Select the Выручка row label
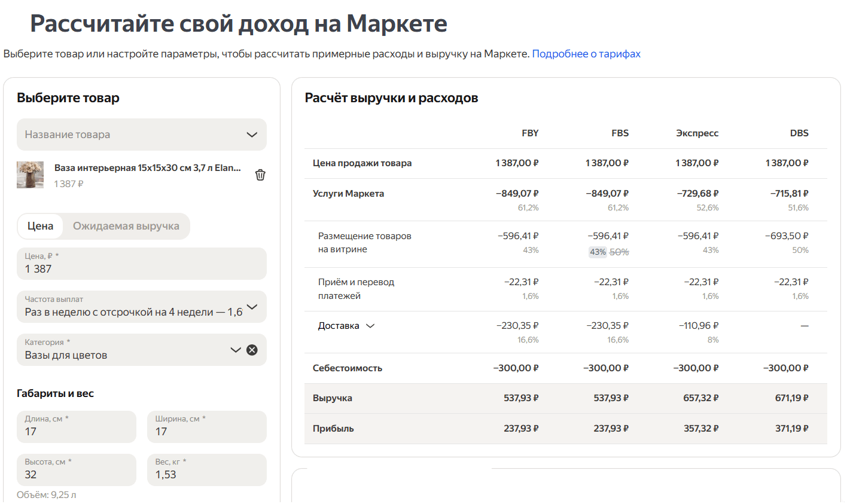The width and height of the screenshot is (847, 504). click(x=332, y=398)
